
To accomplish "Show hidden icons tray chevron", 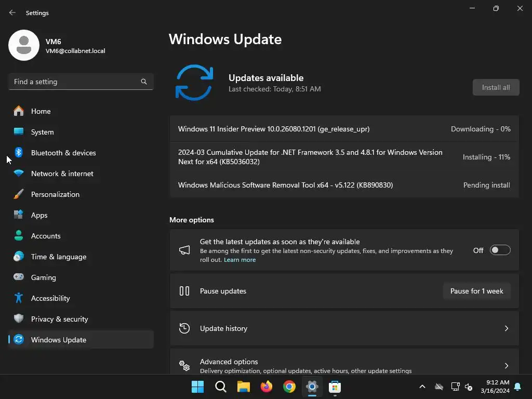I will [422, 387].
